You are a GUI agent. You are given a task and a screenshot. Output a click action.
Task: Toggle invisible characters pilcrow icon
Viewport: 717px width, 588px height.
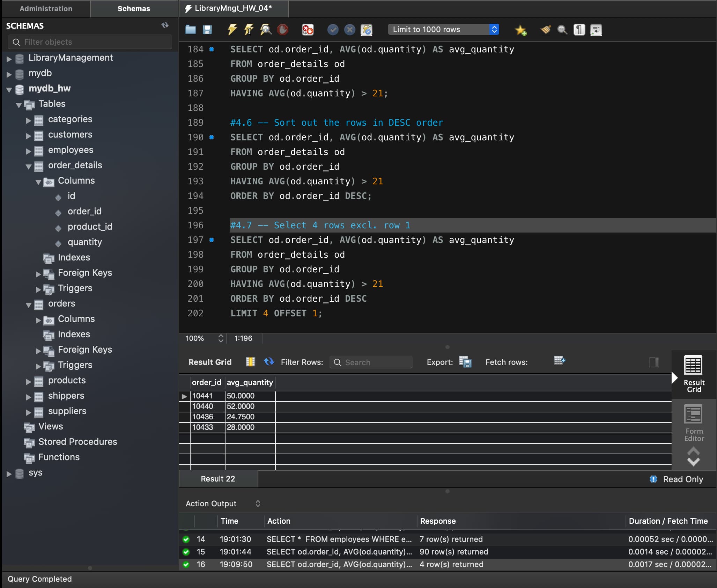click(x=579, y=30)
